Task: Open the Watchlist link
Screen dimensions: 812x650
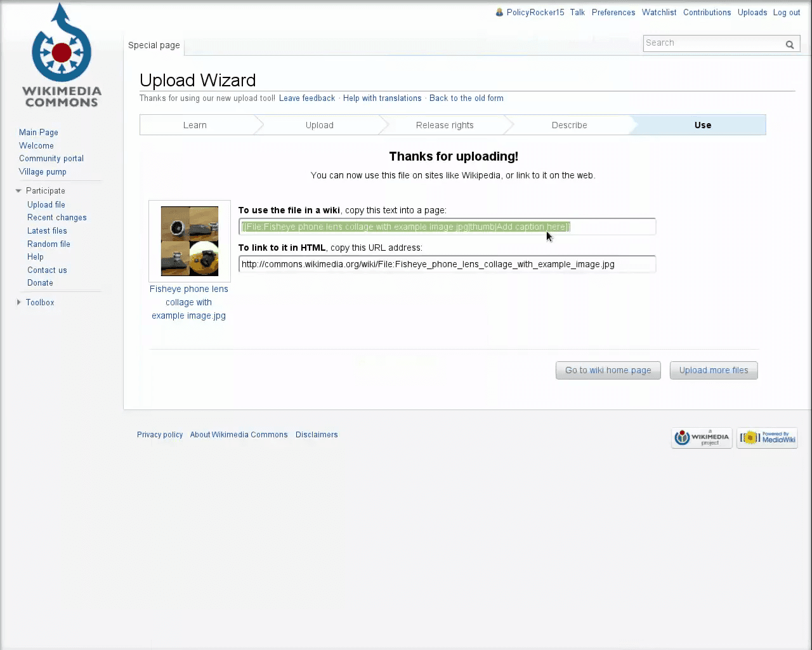Action: point(659,12)
